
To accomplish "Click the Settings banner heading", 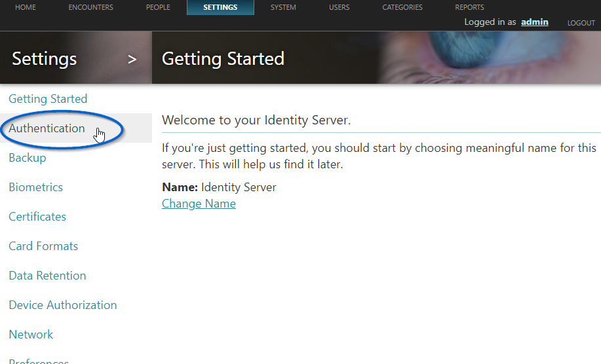I will 45,59.
